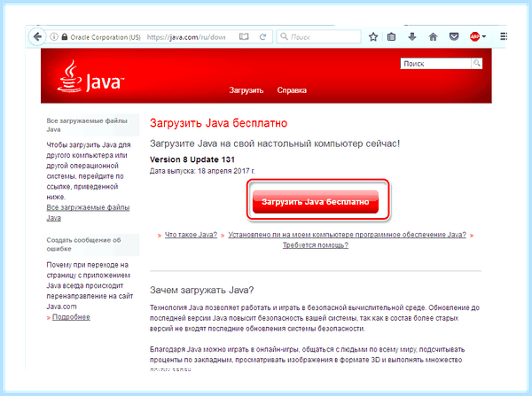Click Version 8 Update 131 text
The image size is (532, 396).
[192, 159]
